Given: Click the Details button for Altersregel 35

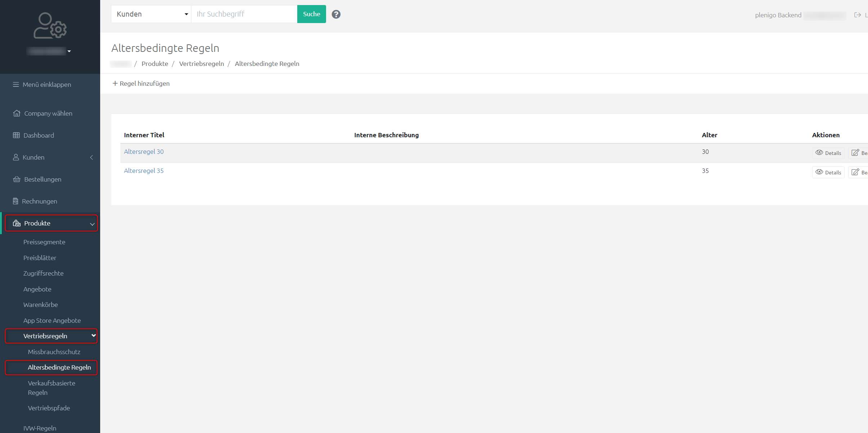Looking at the screenshot, I should click(x=828, y=172).
